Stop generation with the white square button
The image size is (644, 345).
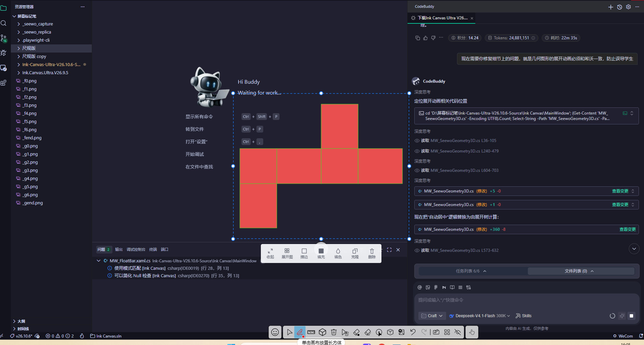pyautogui.click(x=631, y=316)
